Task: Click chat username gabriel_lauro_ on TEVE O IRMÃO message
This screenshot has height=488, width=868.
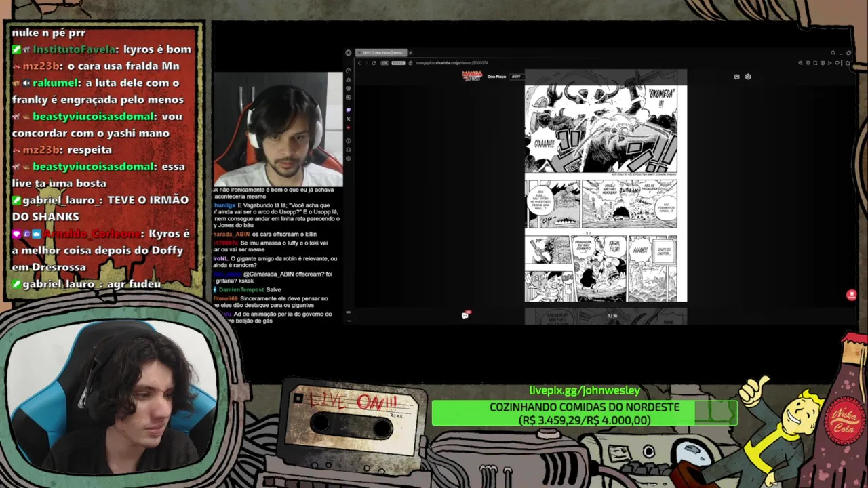Action: pyautogui.click(x=62, y=200)
